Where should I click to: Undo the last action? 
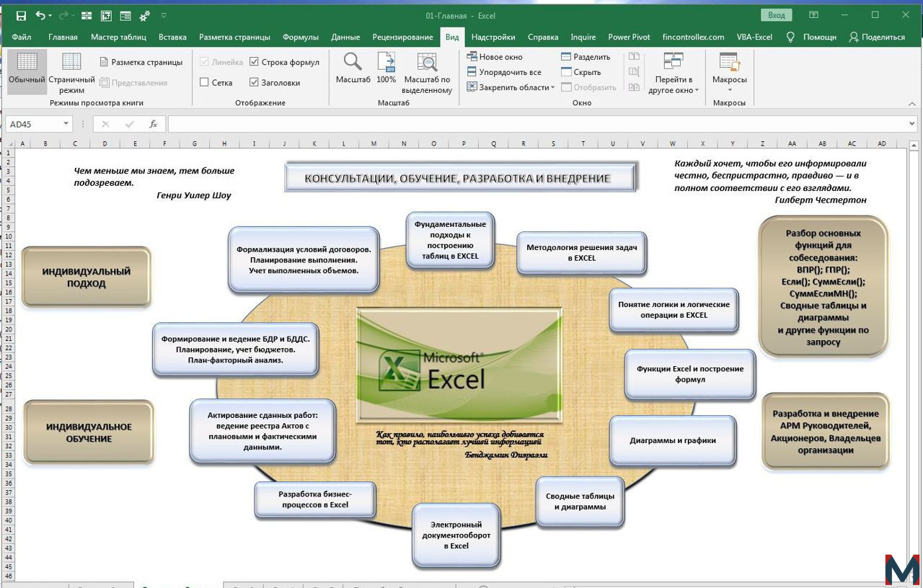point(40,15)
